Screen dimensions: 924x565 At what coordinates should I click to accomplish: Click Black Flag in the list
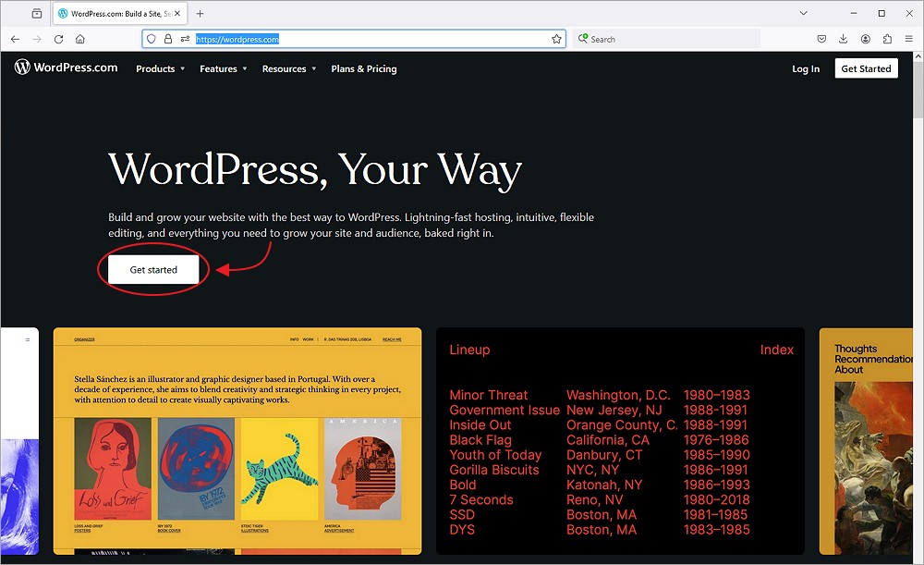click(480, 440)
